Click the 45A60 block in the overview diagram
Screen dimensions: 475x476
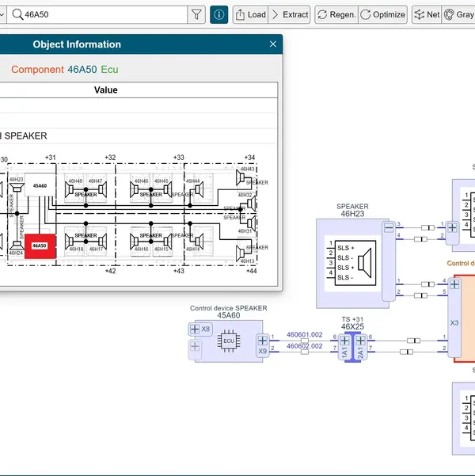(39, 187)
